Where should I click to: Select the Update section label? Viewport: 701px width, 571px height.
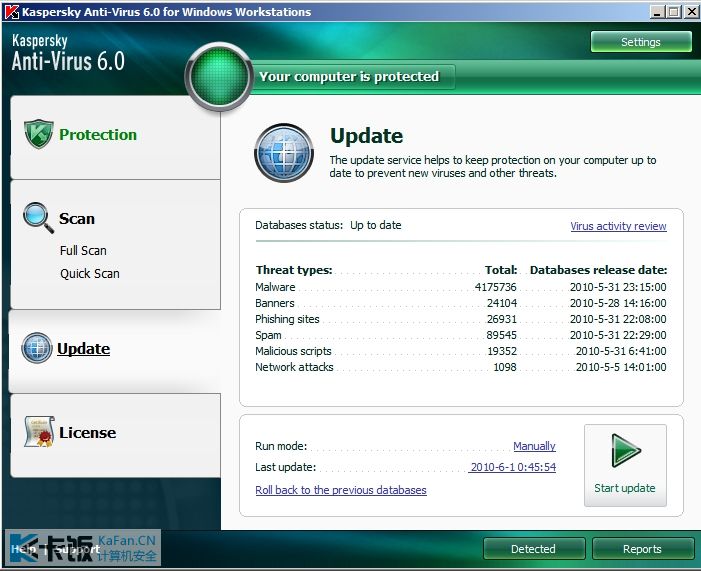click(84, 349)
